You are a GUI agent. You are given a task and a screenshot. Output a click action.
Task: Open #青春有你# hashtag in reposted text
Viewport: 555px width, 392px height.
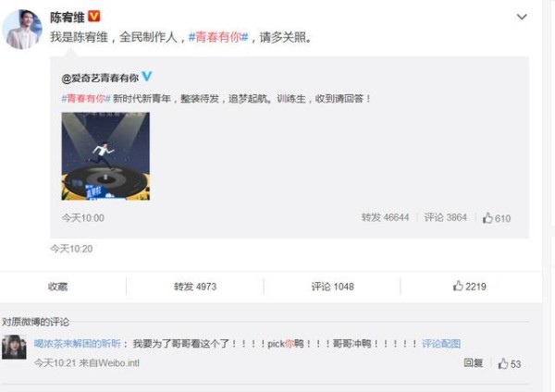click(x=86, y=98)
